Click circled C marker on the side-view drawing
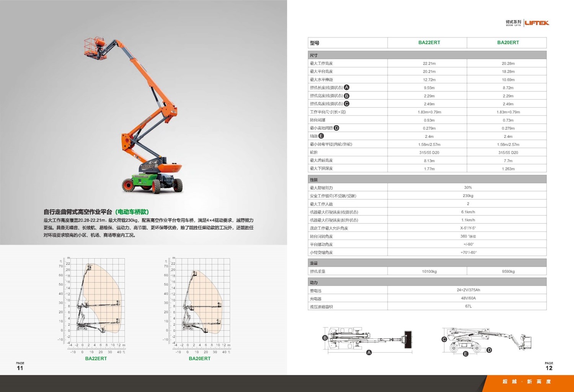574x392 pixels. (444, 339)
